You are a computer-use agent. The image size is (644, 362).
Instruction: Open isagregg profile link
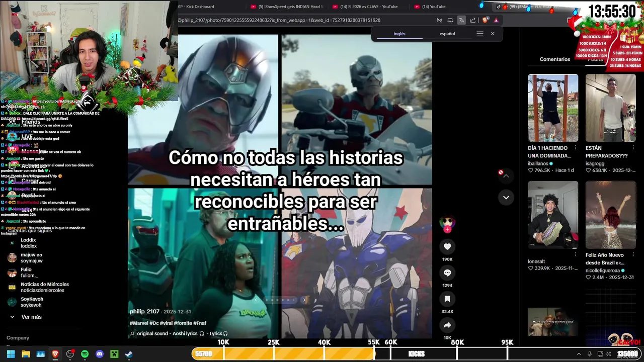point(595,163)
